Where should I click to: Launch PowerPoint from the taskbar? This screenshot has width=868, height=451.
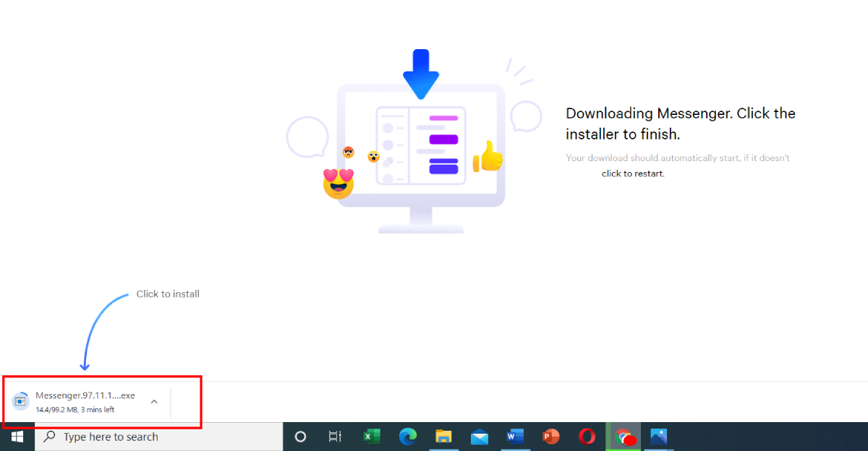(551, 437)
